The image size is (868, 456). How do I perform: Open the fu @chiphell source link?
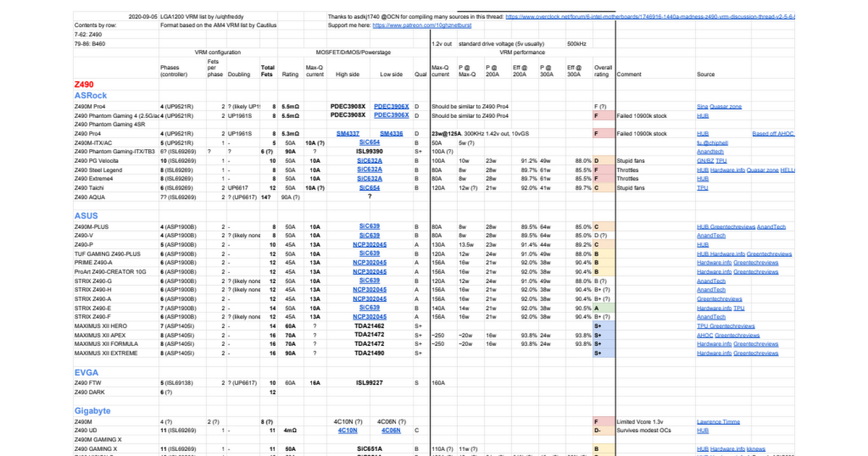click(712, 143)
